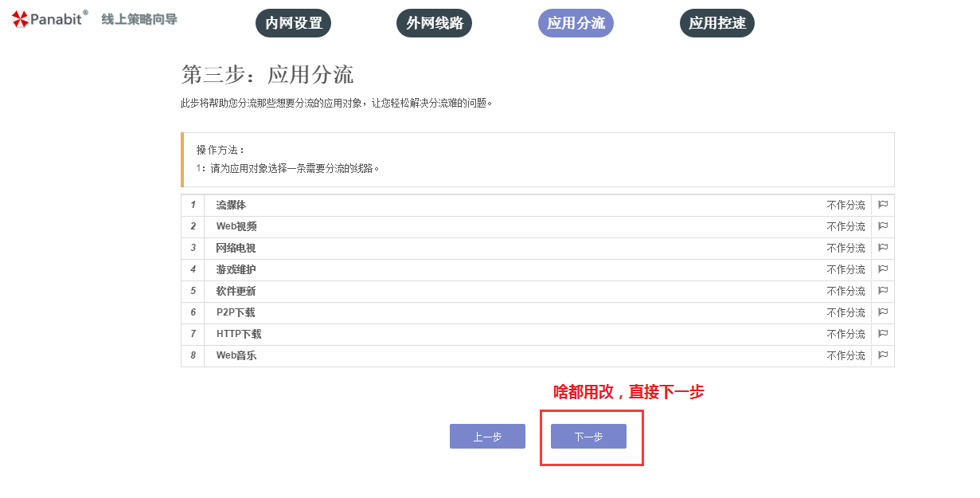
Task: Jump to the 应用控速 step tab
Action: [716, 23]
